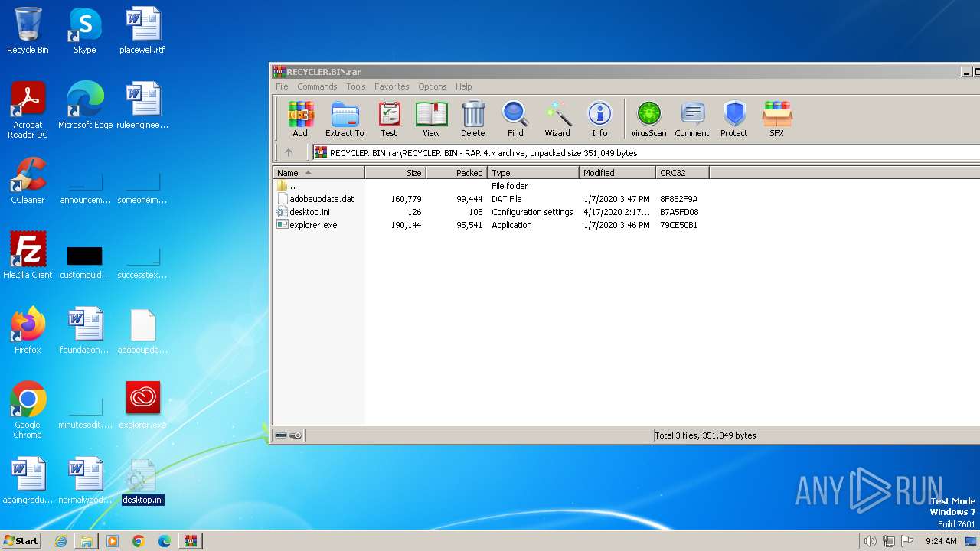
Task: Click the Start button
Action: pos(21,540)
